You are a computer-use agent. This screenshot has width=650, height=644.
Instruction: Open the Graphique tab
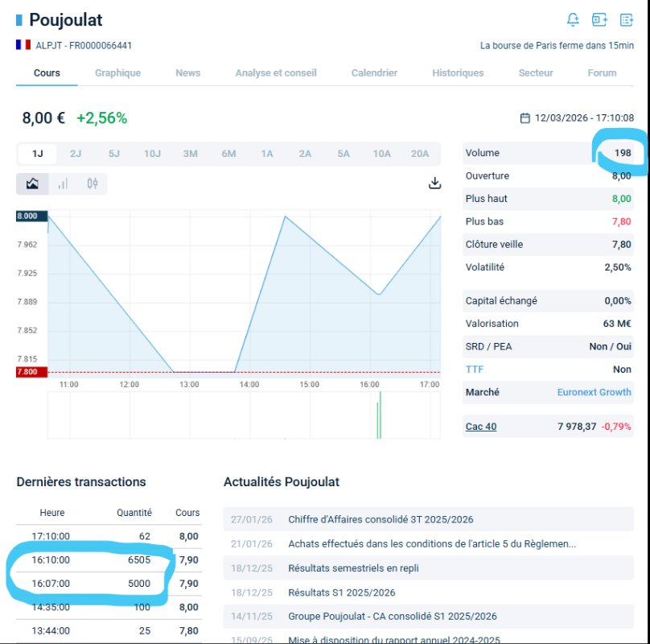[x=117, y=72]
